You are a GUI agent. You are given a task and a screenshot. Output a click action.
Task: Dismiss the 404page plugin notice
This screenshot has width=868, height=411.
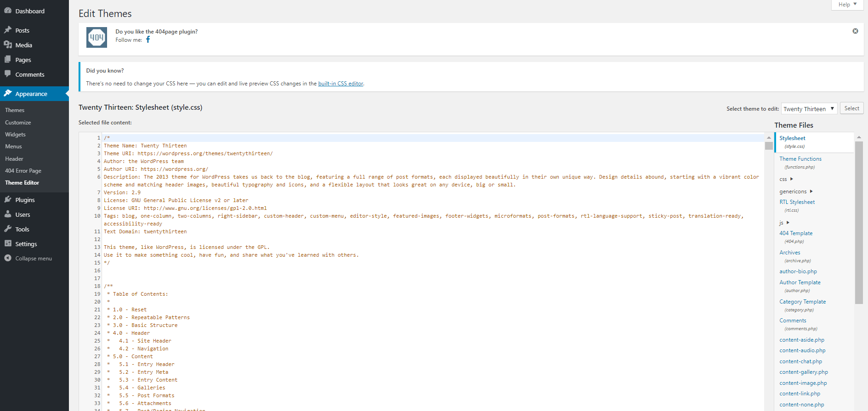tap(855, 31)
